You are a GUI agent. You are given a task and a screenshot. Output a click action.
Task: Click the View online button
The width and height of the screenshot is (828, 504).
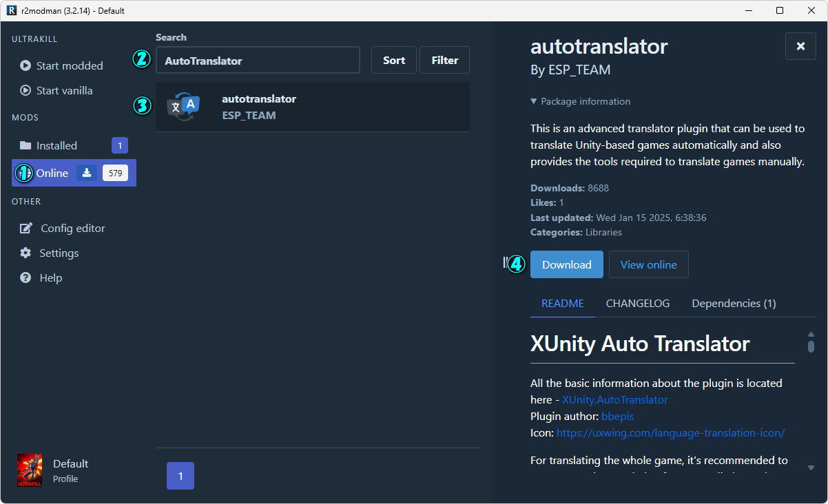(648, 265)
